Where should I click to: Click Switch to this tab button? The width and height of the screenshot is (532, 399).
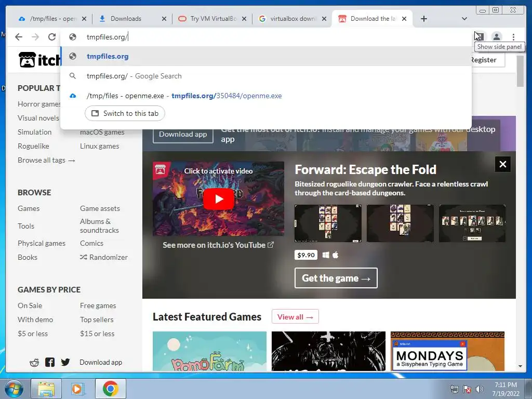(125, 113)
